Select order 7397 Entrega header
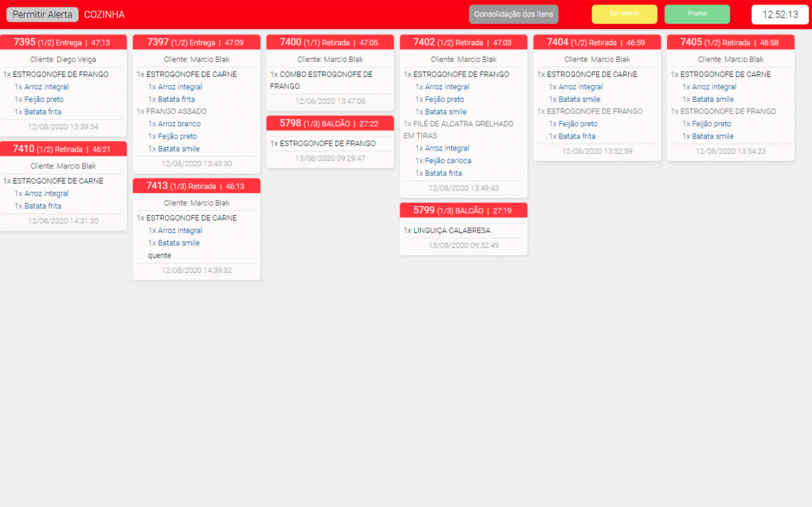The image size is (812, 507). pyautogui.click(x=196, y=42)
